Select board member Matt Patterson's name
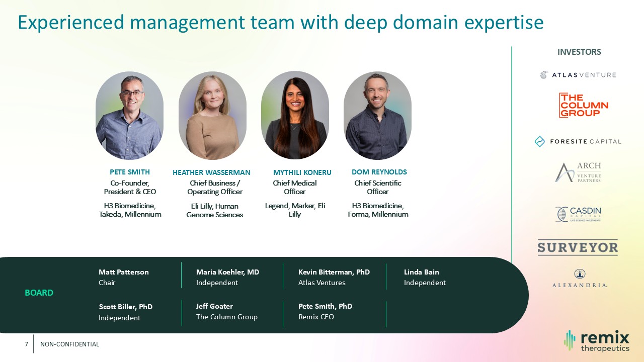The image size is (644, 362). (x=124, y=272)
